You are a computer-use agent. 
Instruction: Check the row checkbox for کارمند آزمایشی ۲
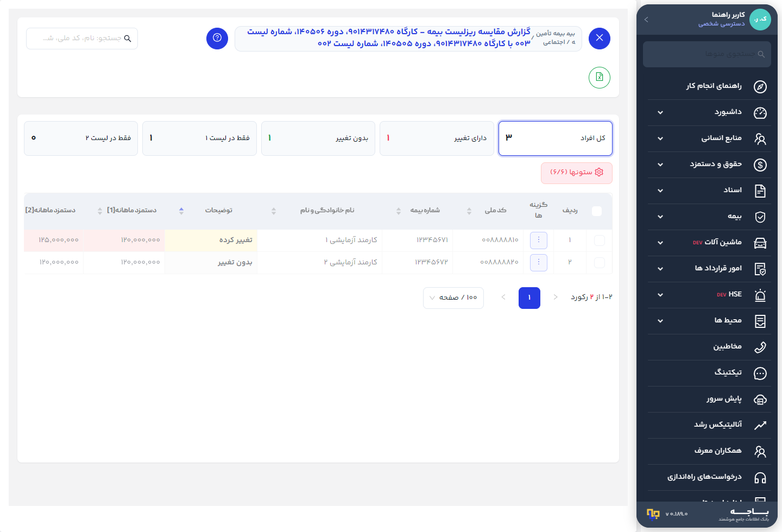pyautogui.click(x=600, y=262)
